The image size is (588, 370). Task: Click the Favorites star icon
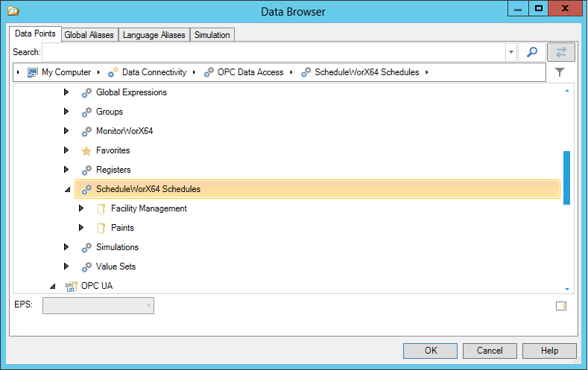86,150
